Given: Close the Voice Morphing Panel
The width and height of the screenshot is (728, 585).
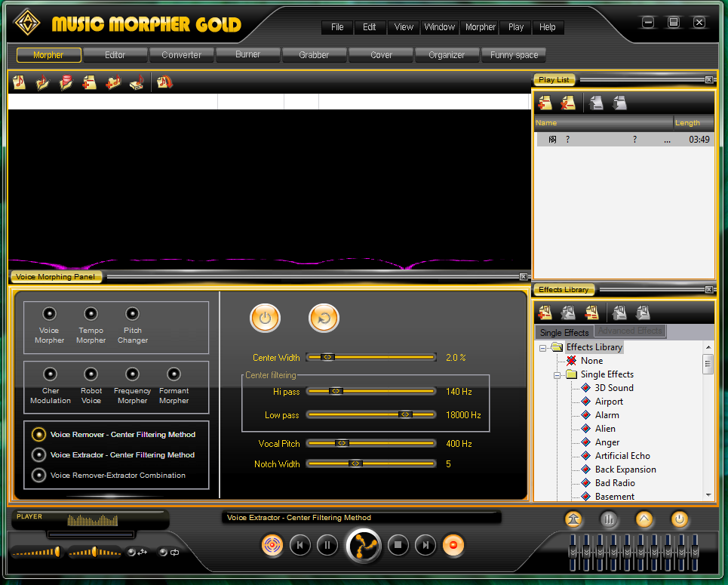Looking at the screenshot, I should [x=524, y=277].
